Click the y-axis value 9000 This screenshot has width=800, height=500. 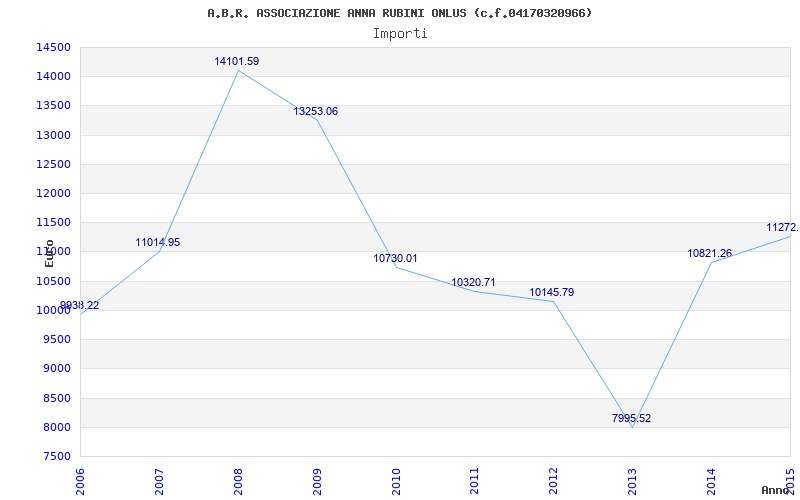(x=56, y=368)
